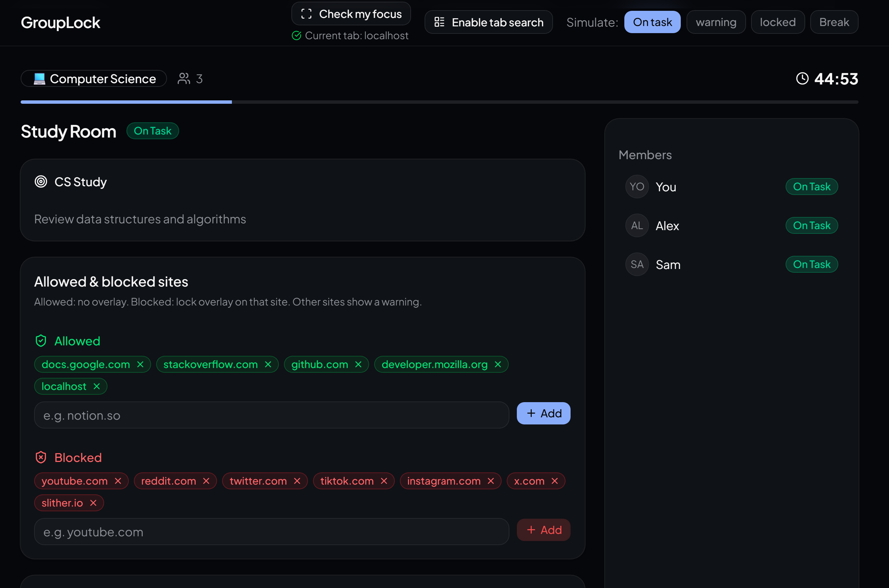Delete slither.io blocked chip

click(93, 503)
